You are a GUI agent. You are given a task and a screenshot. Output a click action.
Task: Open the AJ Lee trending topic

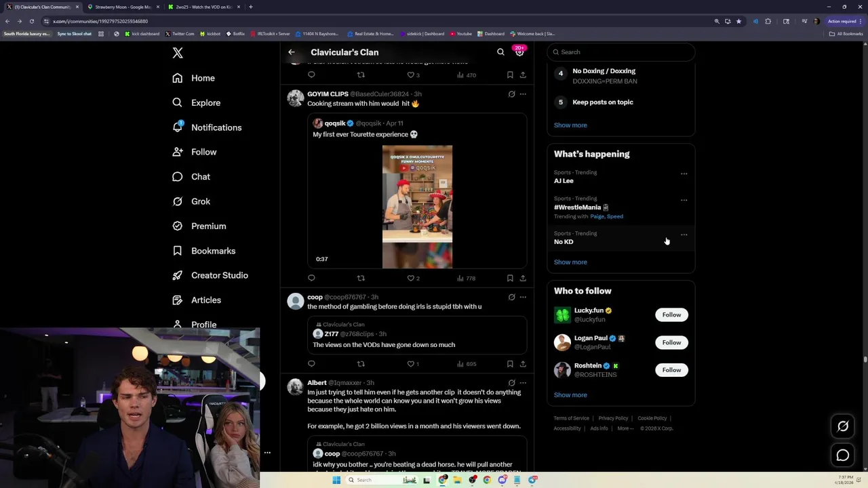tap(564, 181)
